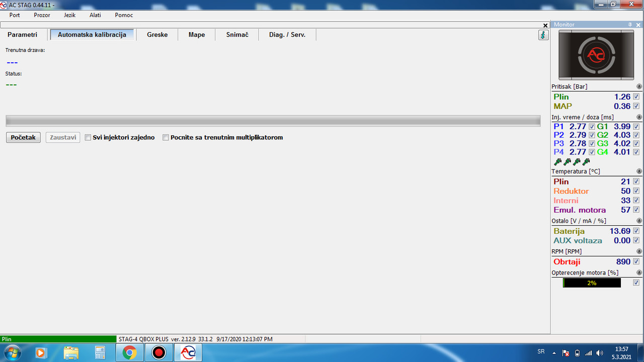Pin the Monitor panel with pushpin icon
The width and height of the screenshot is (644, 362).
[x=630, y=25]
